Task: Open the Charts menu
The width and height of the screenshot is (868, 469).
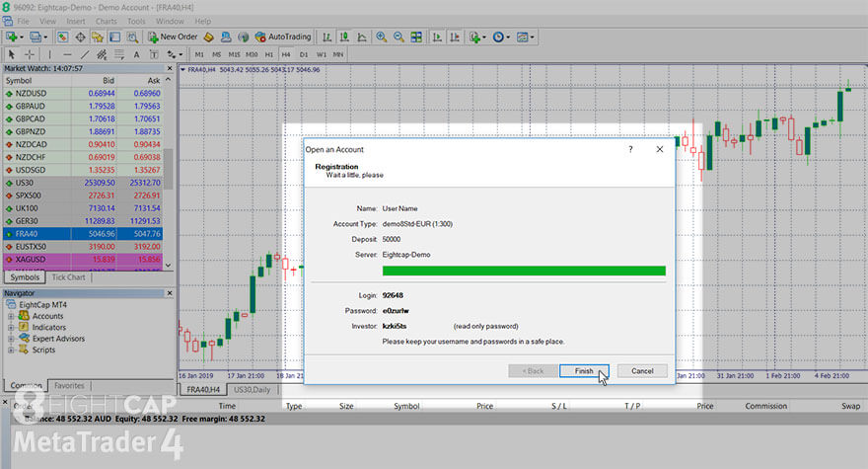Action: coord(107,21)
